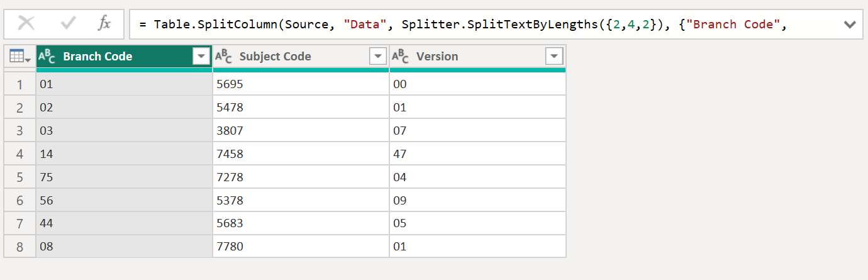Open the Branch Code filter dropdown
This screenshot has height=280, width=868.
click(201, 57)
